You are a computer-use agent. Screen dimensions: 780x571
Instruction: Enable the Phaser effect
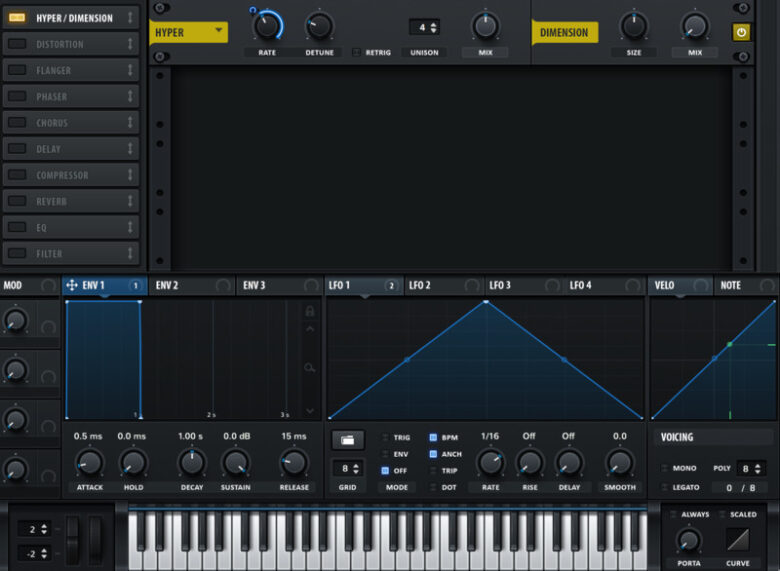[x=17, y=96]
